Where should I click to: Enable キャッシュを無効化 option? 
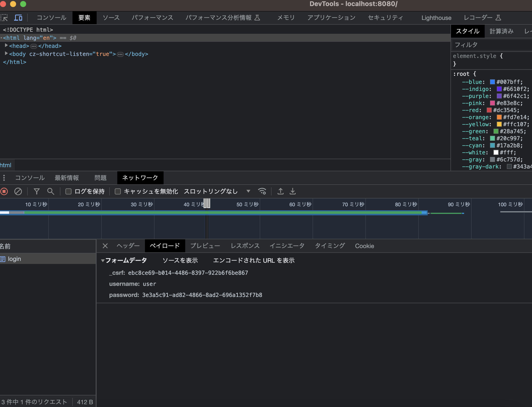click(117, 191)
